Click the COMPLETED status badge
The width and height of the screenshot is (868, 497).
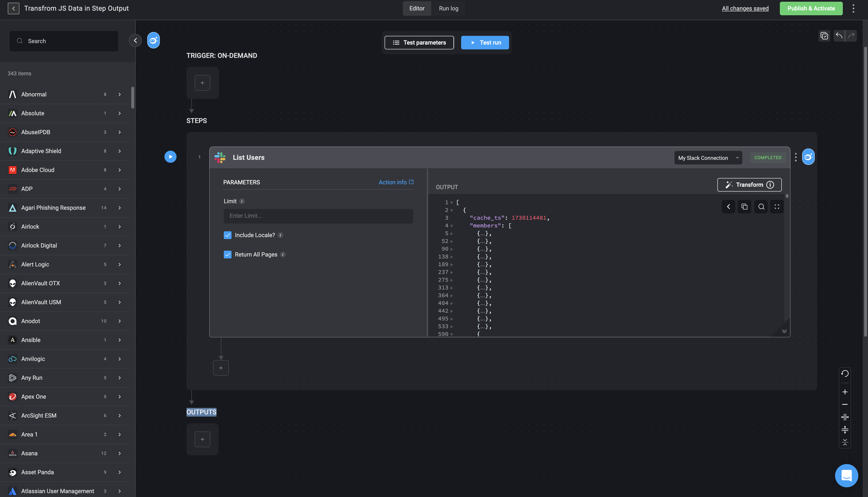768,158
